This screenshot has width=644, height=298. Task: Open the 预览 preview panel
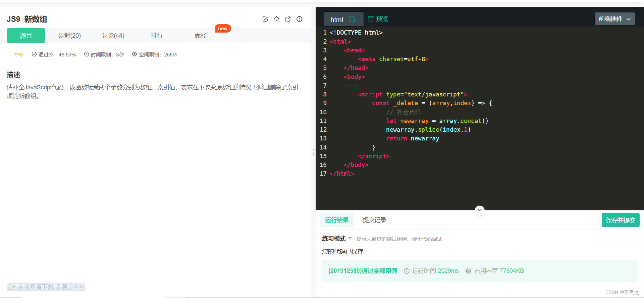(x=378, y=19)
